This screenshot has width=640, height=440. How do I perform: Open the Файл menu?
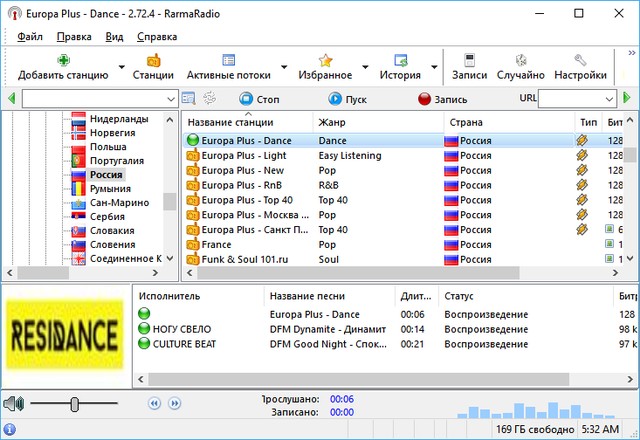tap(30, 36)
